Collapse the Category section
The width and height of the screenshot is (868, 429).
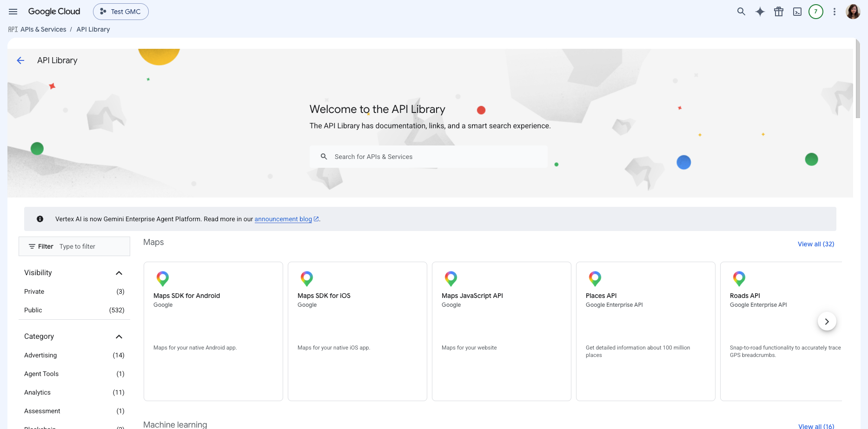(x=119, y=337)
